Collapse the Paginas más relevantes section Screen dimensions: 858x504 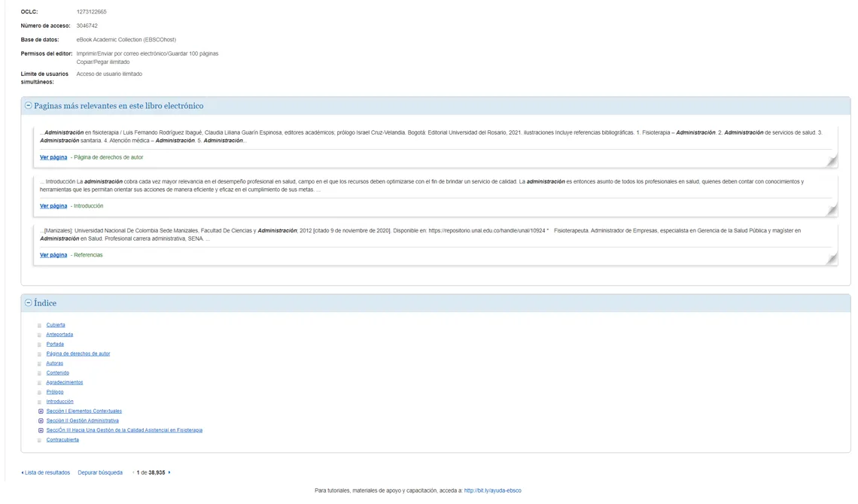pos(29,105)
